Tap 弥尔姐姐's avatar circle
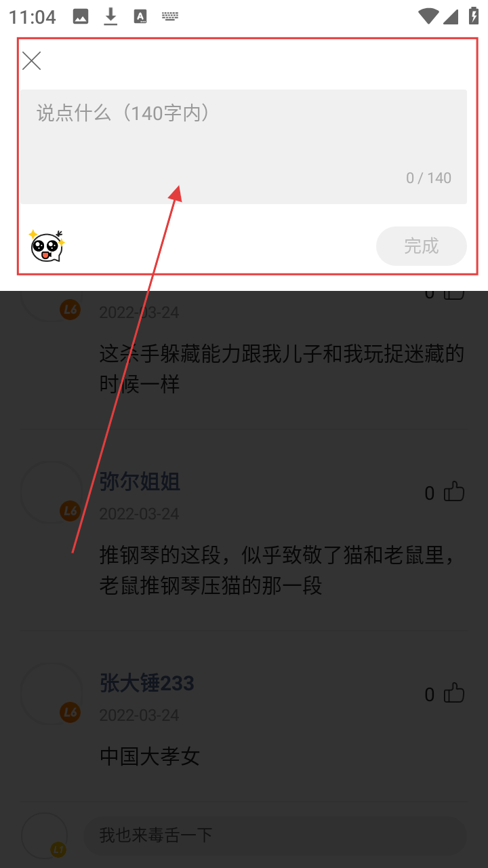488x868 pixels. pos(52,492)
